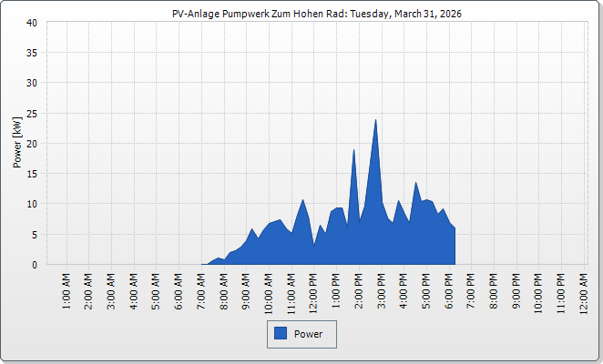Viewport: 603px width, 364px height.
Task: Click the Power [kW] vertical axis label
Action: (16, 143)
